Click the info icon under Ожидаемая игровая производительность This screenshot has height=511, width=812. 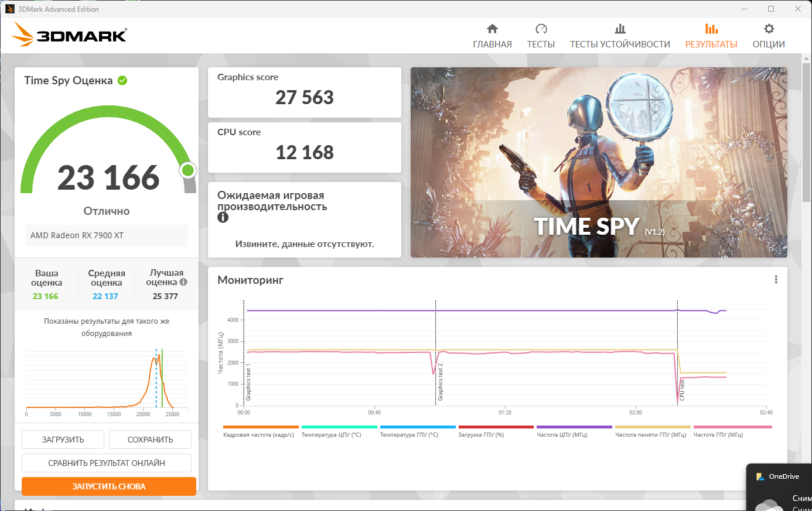coord(223,217)
